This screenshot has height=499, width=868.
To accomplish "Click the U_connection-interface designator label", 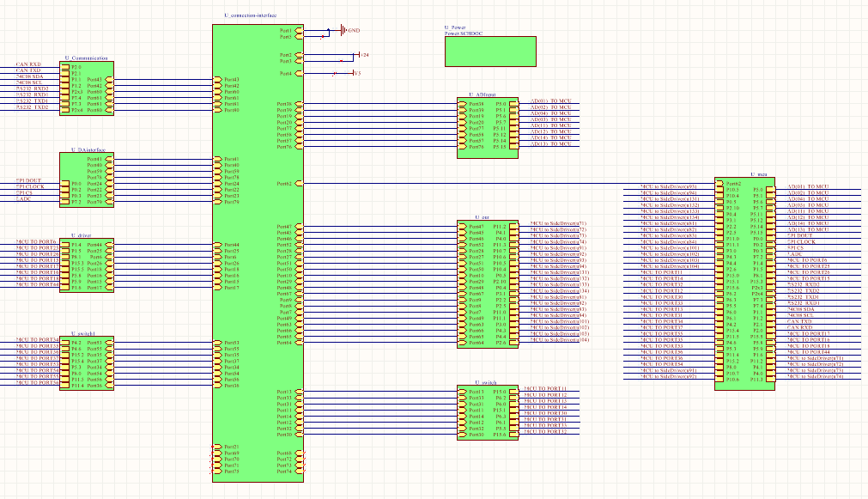I will pos(250,15).
